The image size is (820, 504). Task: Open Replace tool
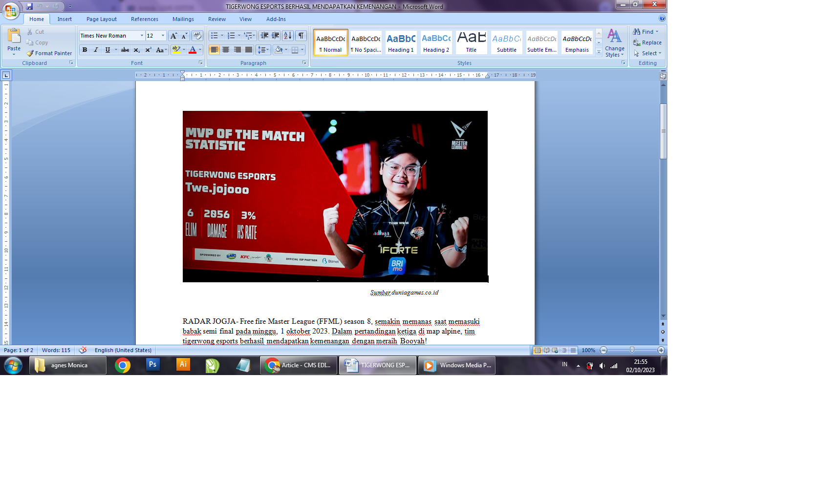tap(647, 42)
